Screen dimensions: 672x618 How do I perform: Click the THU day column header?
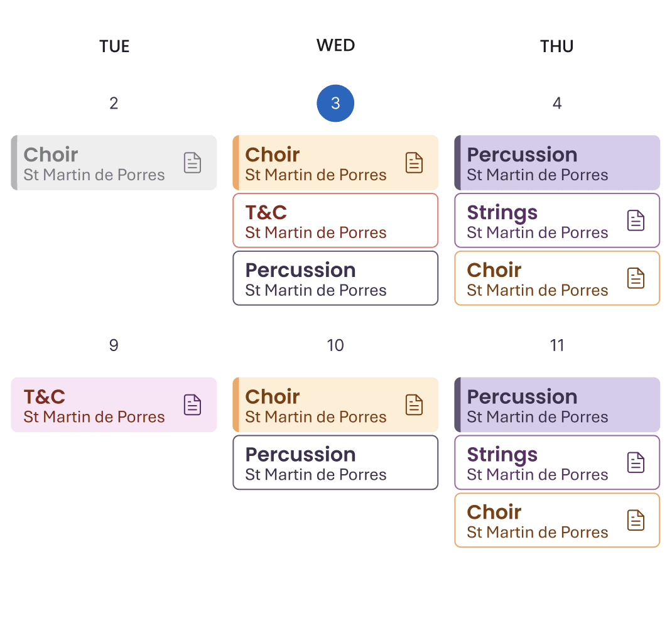[556, 46]
